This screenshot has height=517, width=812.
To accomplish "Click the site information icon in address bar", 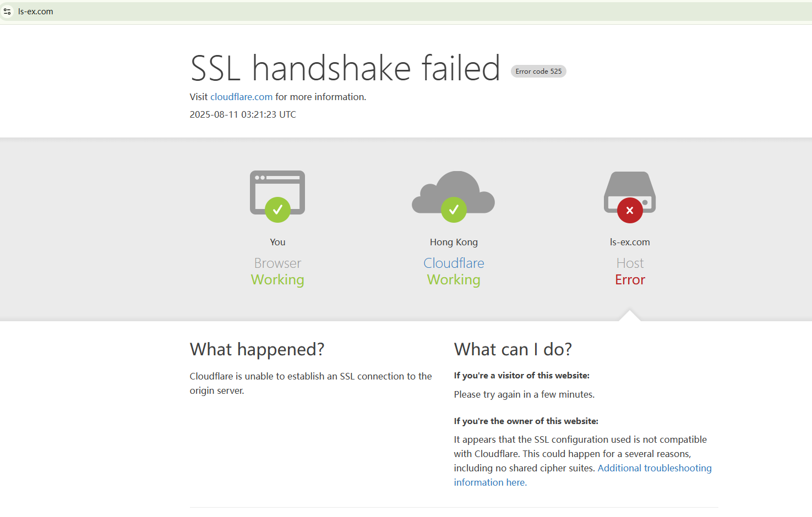I will click(7, 12).
